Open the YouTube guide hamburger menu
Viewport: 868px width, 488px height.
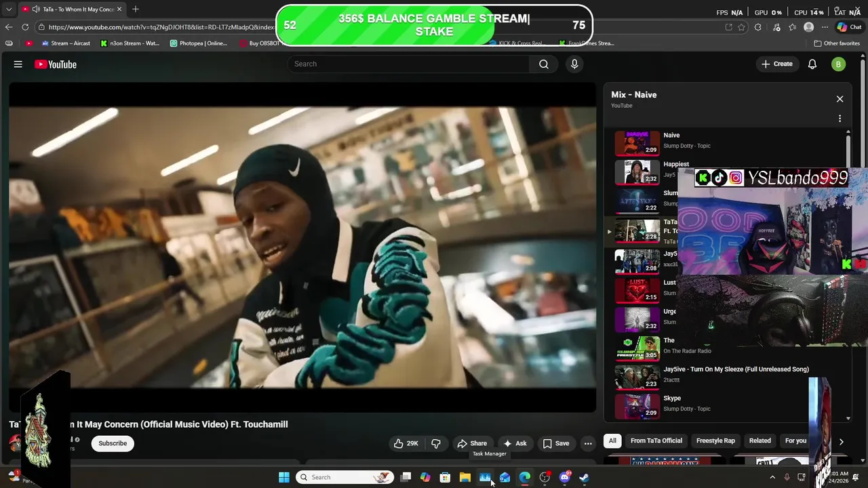point(18,64)
